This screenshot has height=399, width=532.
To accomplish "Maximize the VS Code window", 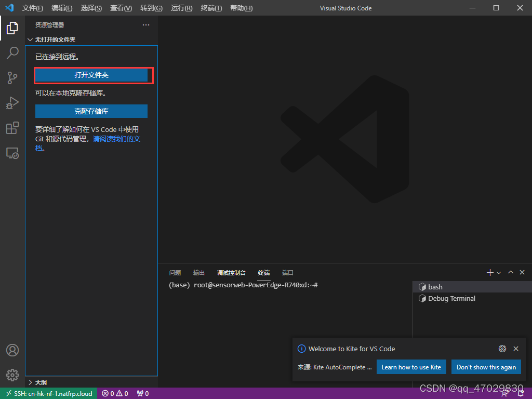I will coord(496,8).
